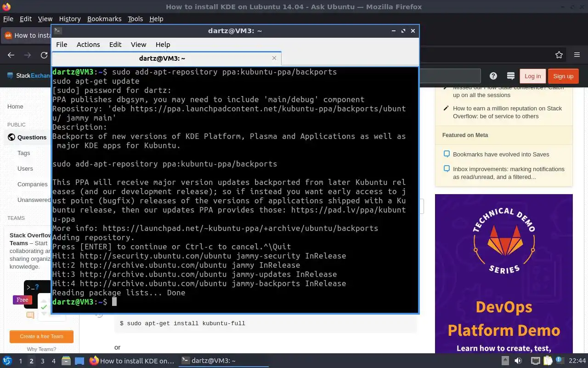
Task: Open the terminal Help menu
Action: pos(163,45)
